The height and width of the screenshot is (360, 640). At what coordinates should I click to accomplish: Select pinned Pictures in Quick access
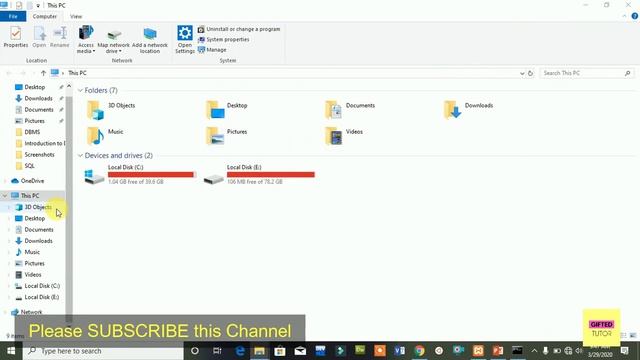(35, 121)
